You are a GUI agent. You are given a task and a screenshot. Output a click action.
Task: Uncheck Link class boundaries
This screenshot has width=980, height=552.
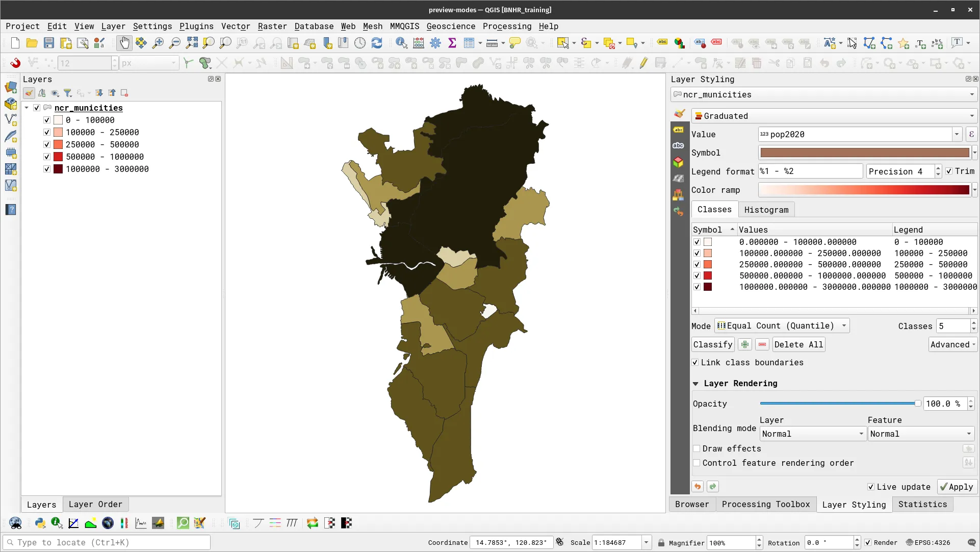[x=695, y=362]
